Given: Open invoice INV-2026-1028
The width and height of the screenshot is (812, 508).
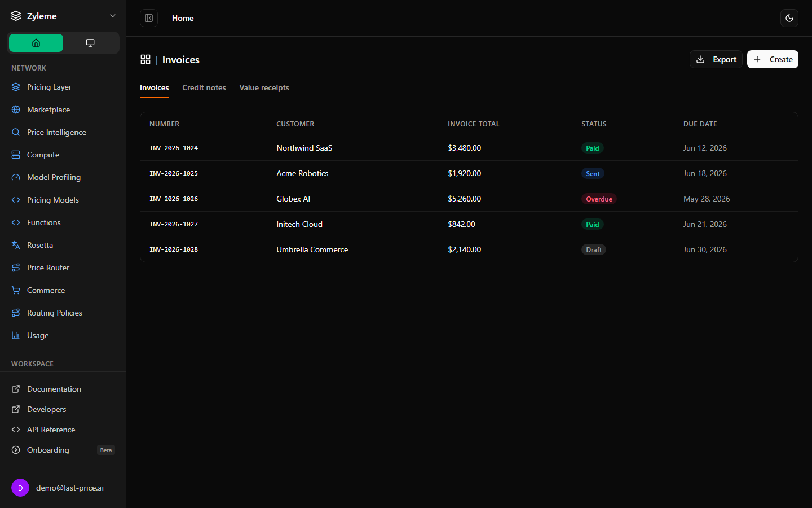Looking at the screenshot, I should (174, 249).
